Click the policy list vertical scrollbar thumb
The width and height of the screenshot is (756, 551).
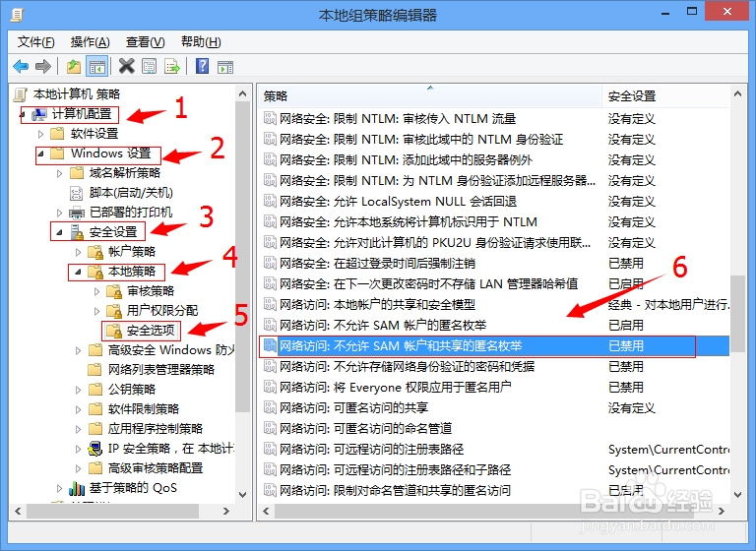pos(737,313)
